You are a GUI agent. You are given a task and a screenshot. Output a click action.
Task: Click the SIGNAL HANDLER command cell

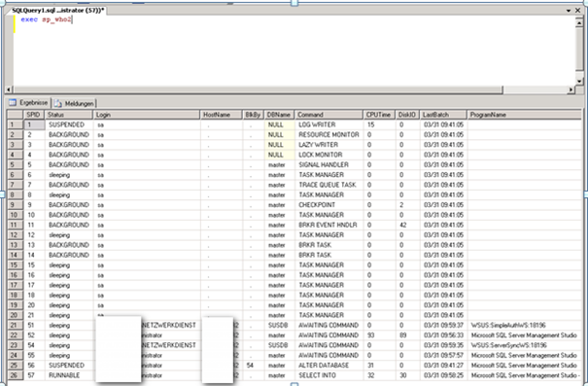point(329,164)
